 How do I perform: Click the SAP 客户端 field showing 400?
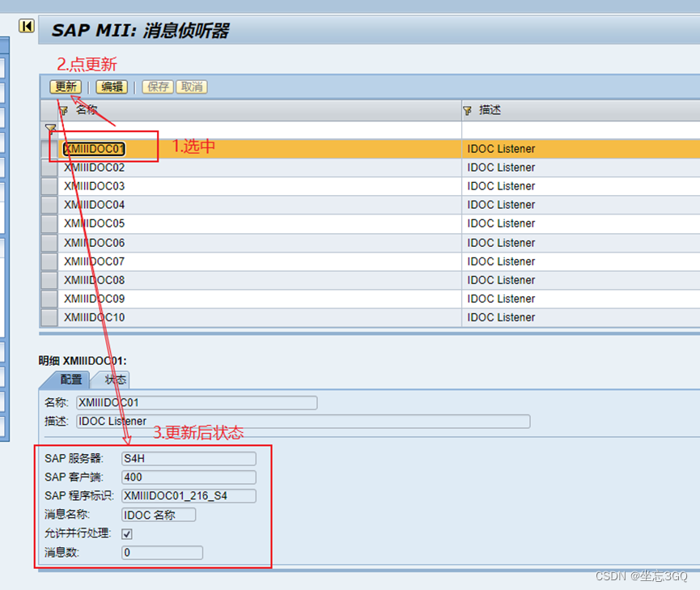188,477
